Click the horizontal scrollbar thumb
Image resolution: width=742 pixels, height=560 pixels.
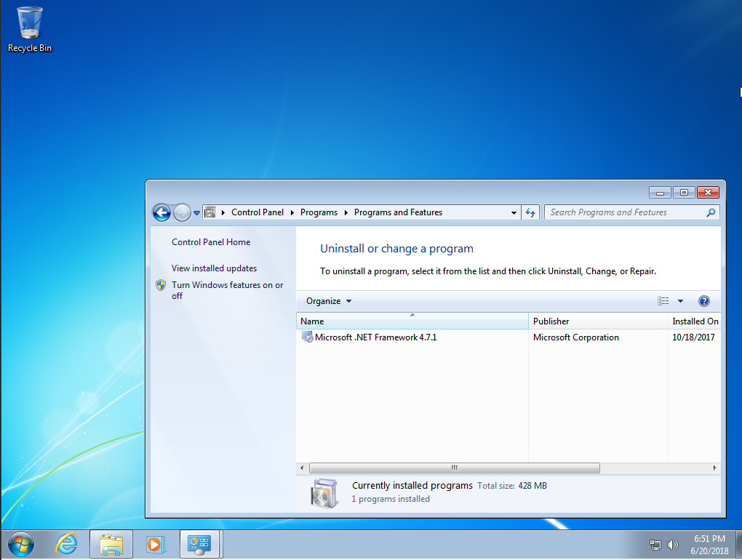454,468
